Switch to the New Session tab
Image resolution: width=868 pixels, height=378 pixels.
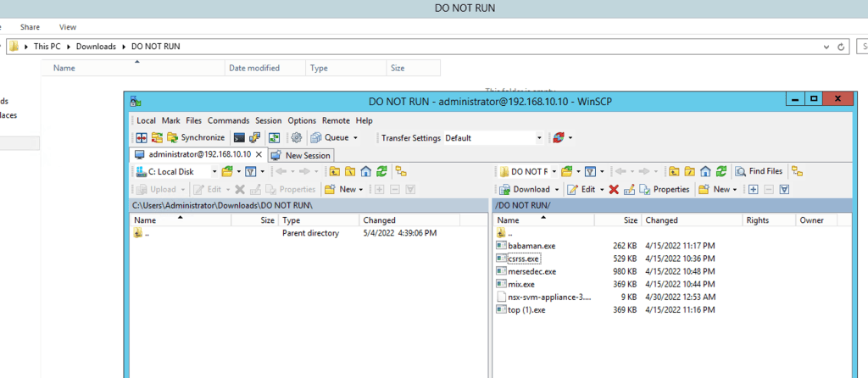click(x=301, y=155)
